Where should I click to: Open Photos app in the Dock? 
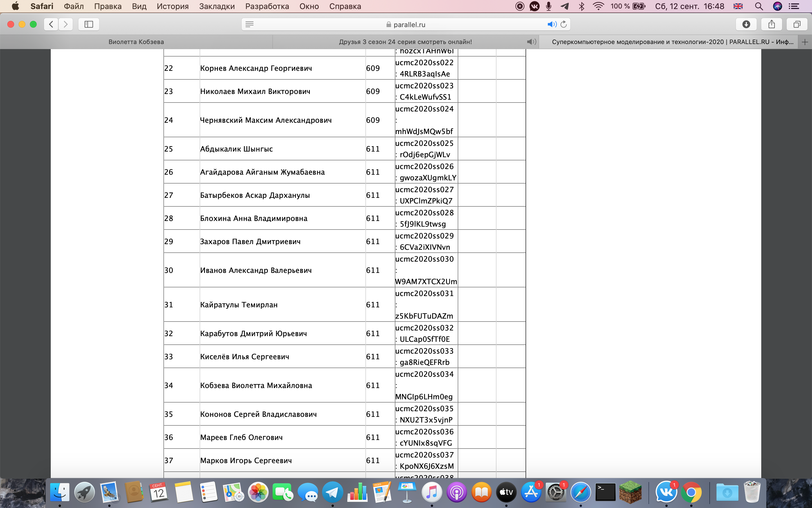[258, 492]
